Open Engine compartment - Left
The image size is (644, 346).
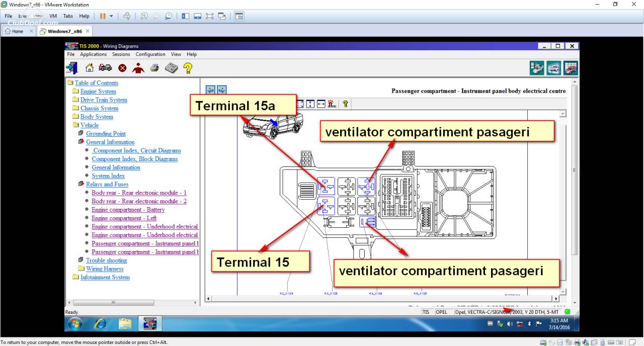(x=124, y=218)
